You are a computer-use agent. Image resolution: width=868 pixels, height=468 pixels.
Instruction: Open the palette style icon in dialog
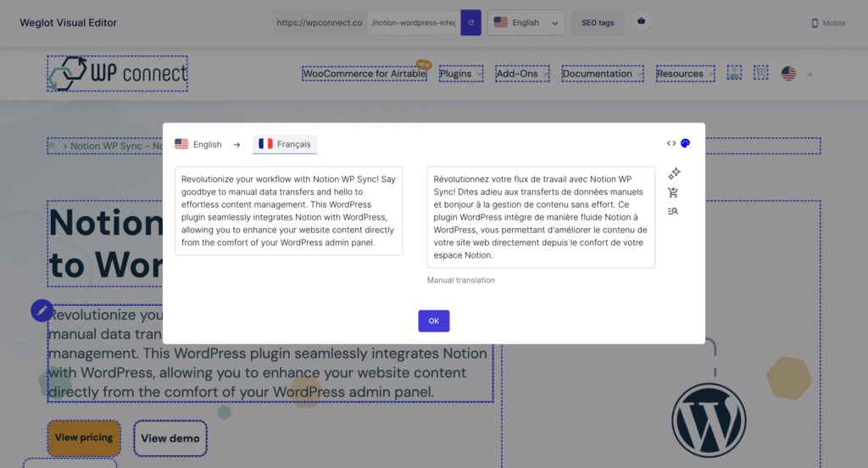pyautogui.click(x=685, y=143)
